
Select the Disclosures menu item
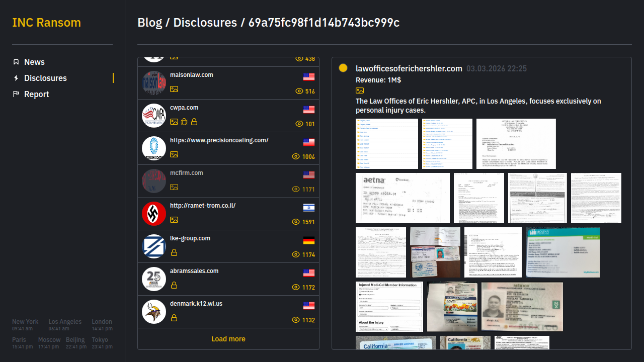pyautogui.click(x=45, y=78)
